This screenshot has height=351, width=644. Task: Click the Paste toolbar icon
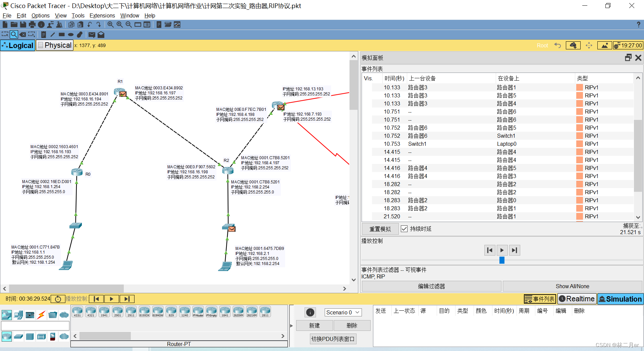(80, 25)
